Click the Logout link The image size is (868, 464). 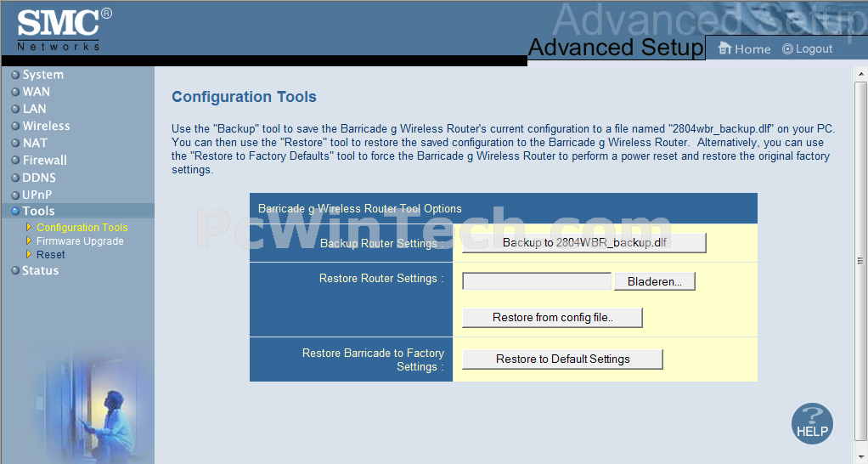pyautogui.click(x=814, y=48)
